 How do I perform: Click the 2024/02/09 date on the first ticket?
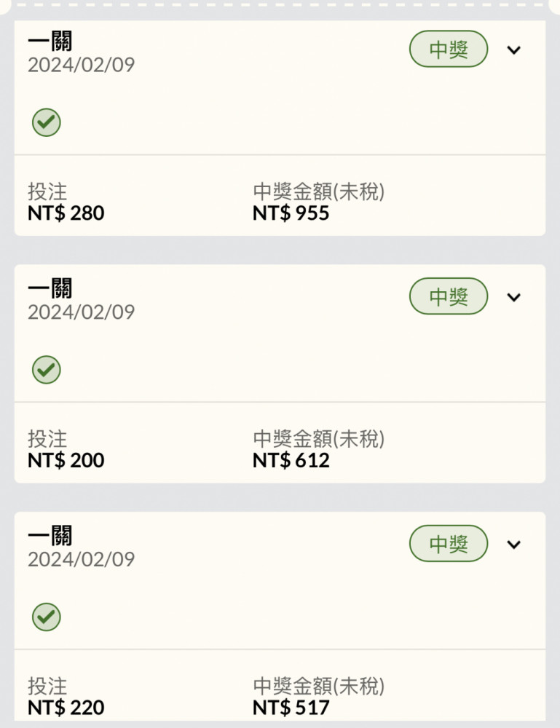pyautogui.click(x=82, y=65)
